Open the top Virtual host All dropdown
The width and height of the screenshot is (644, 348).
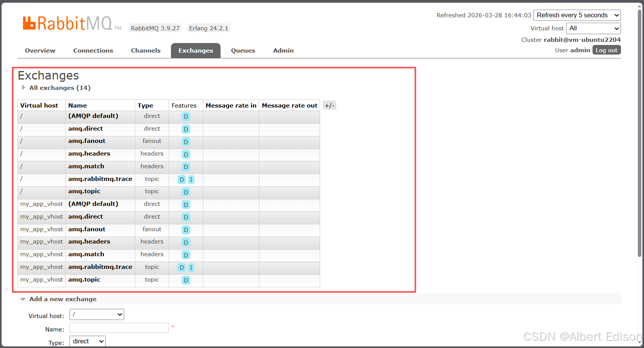(593, 28)
